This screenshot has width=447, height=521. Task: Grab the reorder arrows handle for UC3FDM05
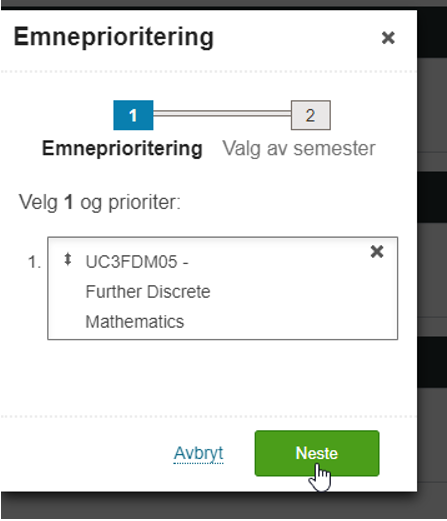point(68,260)
